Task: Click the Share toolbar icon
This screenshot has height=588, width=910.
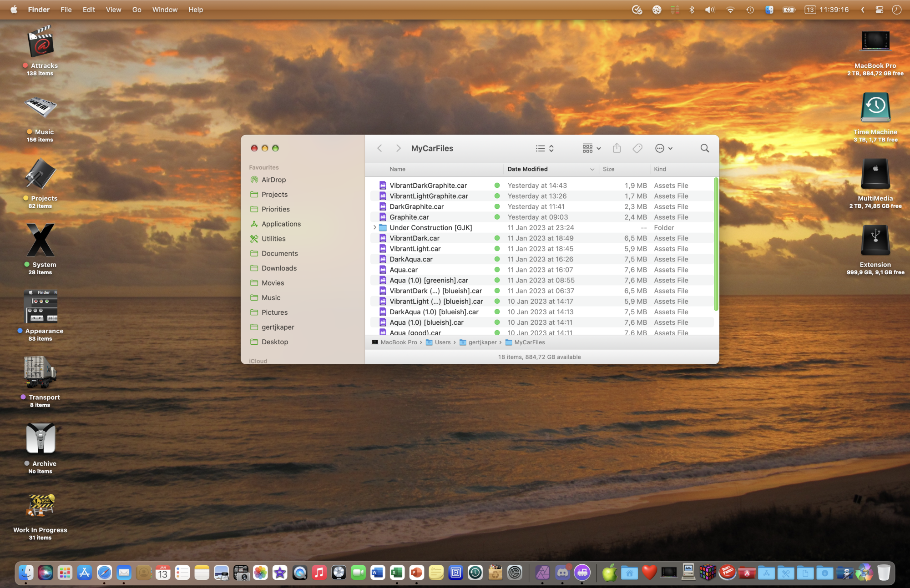Action: pyautogui.click(x=617, y=148)
